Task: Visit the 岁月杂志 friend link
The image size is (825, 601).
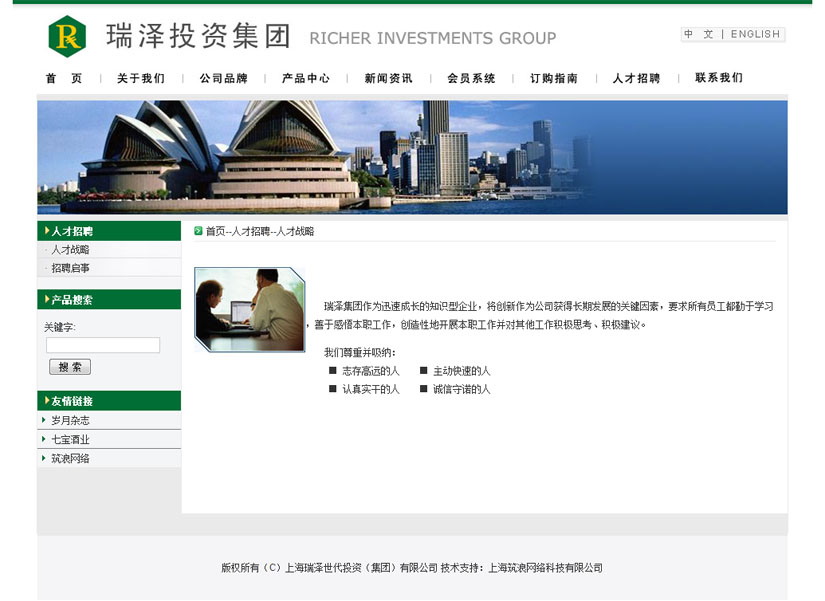Action: (71, 421)
